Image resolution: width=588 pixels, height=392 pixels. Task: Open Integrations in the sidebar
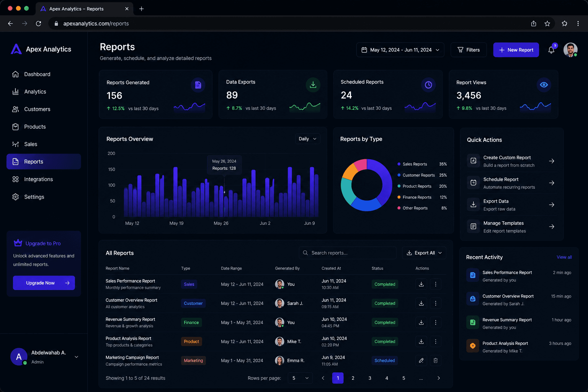44,179
